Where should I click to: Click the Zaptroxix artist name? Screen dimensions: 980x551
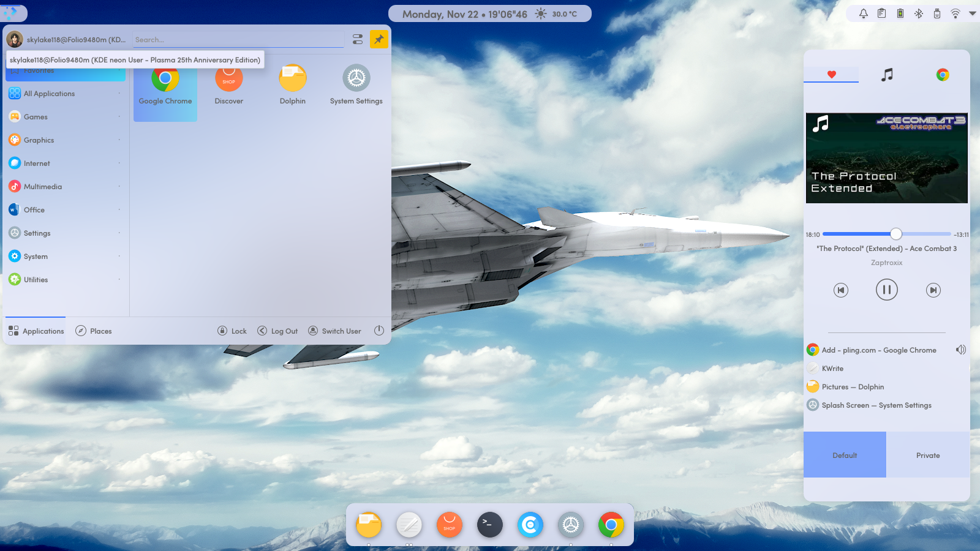[887, 263]
